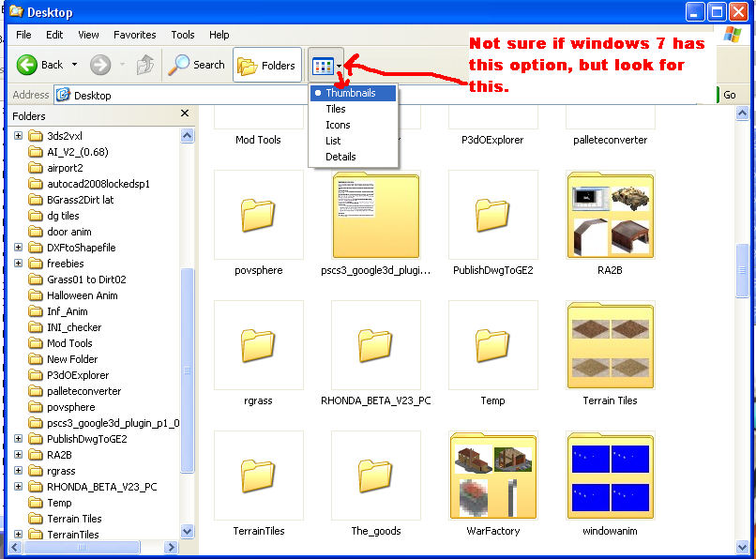756x559 pixels.
Task: Select INI_checker folder icon in tree
Action: click(x=36, y=327)
